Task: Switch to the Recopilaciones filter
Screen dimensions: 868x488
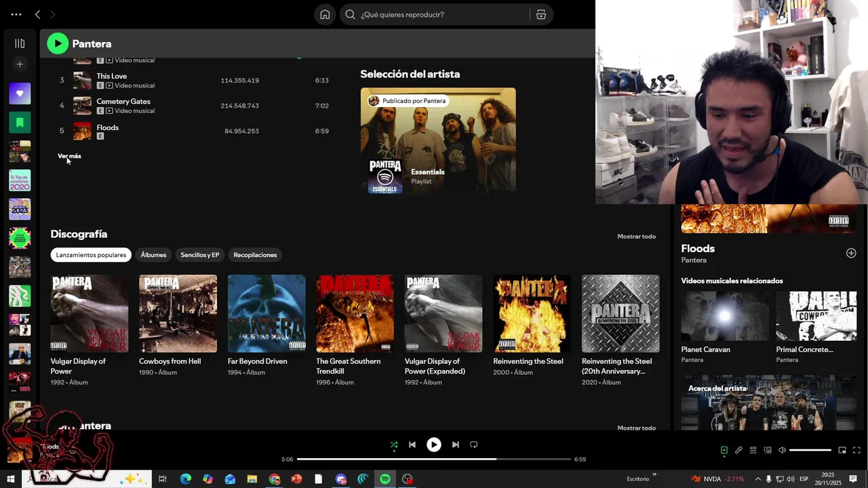Action: point(255,255)
